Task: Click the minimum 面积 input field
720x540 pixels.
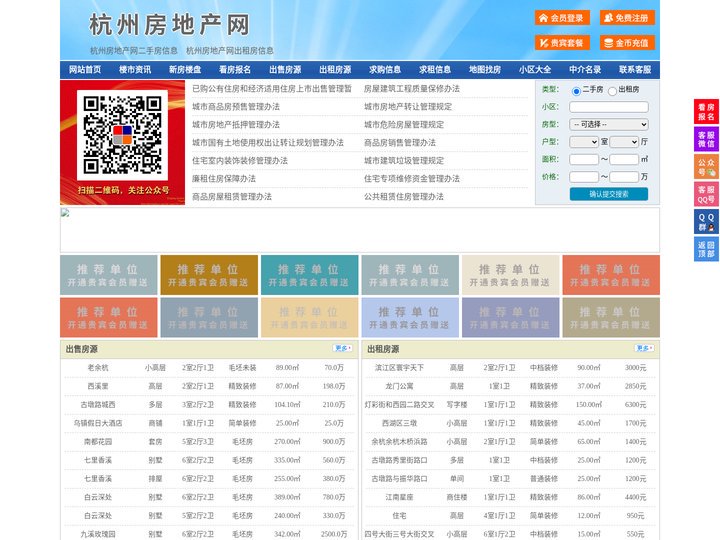Action: tap(584, 159)
